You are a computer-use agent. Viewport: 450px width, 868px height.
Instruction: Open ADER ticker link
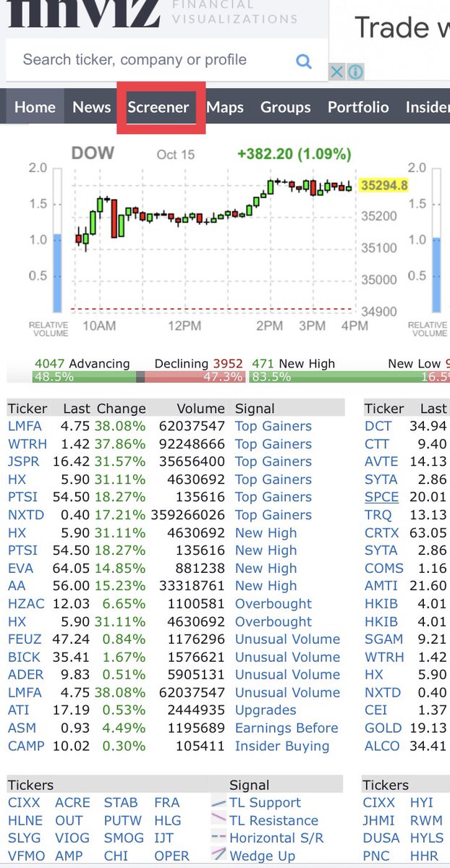point(25,675)
